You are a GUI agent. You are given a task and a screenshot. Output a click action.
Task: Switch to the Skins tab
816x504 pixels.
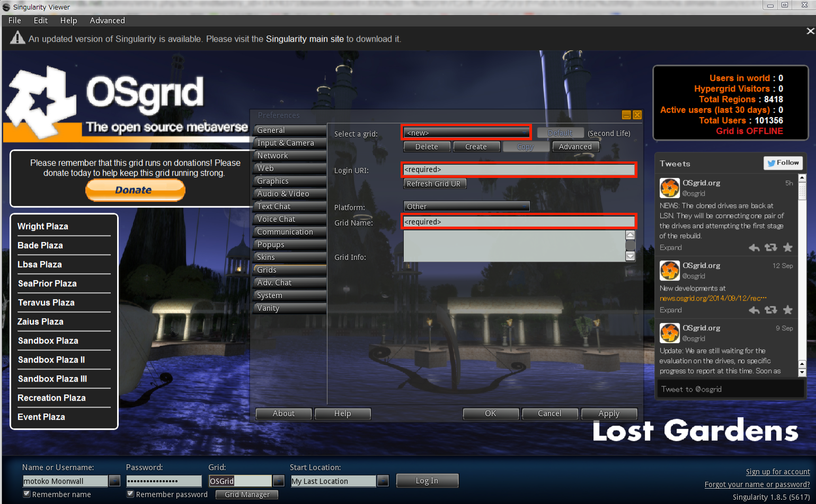(290, 257)
